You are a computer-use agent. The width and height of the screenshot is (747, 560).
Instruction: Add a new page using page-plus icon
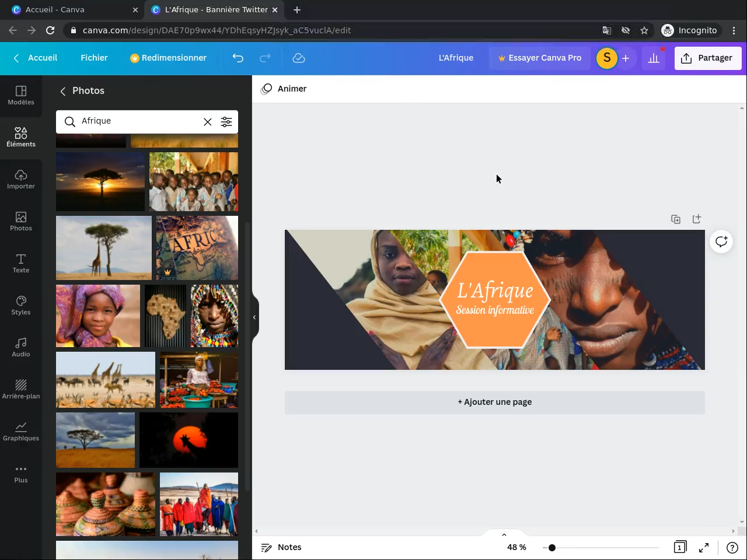697,219
